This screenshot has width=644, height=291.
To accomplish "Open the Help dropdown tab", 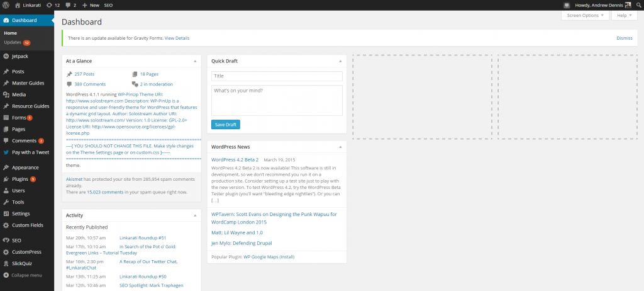I will [625, 15].
